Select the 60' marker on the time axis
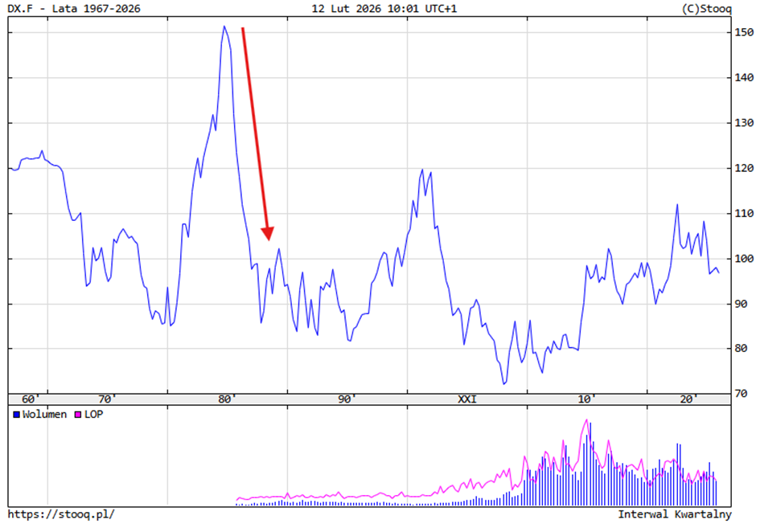Image resolution: width=760 pixels, height=532 pixels. click(x=30, y=399)
